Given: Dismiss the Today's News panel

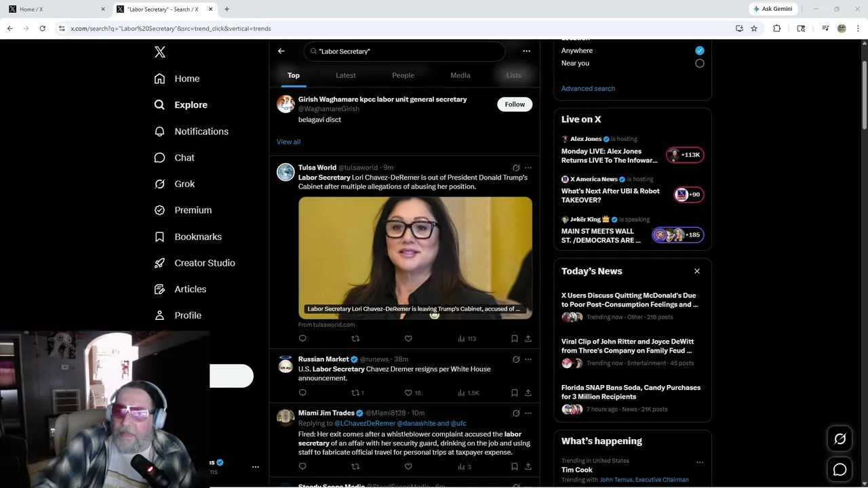Looking at the screenshot, I should [696, 271].
